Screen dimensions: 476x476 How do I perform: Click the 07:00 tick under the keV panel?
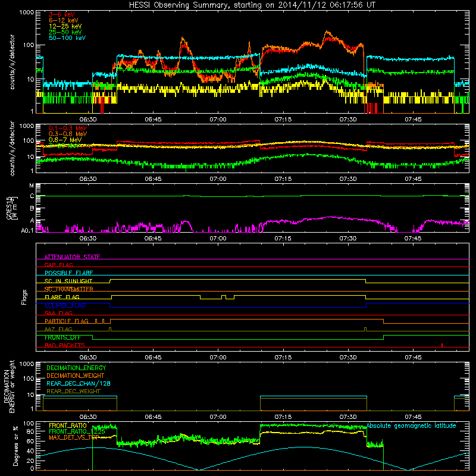coord(218,120)
